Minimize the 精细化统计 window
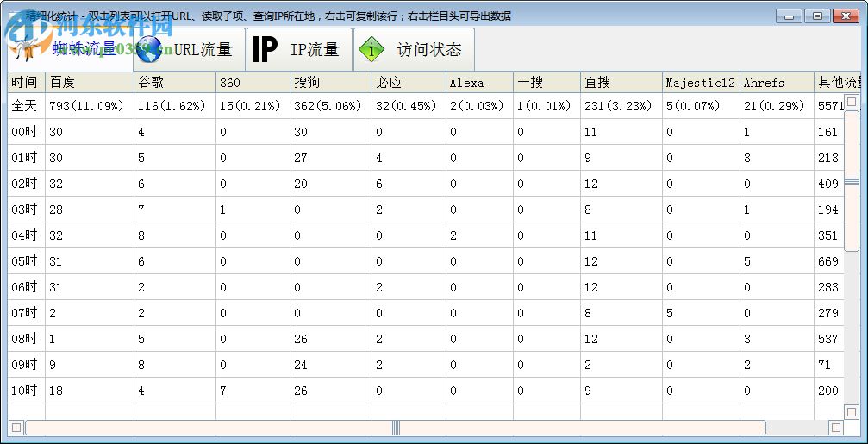This screenshot has height=444, width=868. coord(789,16)
